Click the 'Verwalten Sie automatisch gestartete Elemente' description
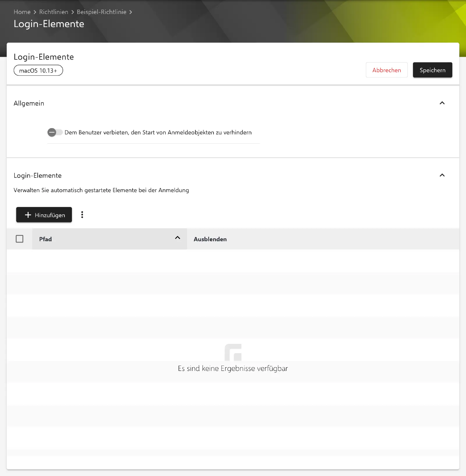 pyautogui.click(x=101, y=190)
